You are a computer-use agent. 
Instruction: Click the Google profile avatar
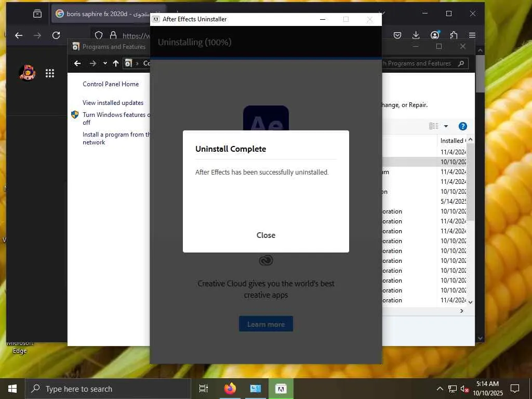(27, 73)
